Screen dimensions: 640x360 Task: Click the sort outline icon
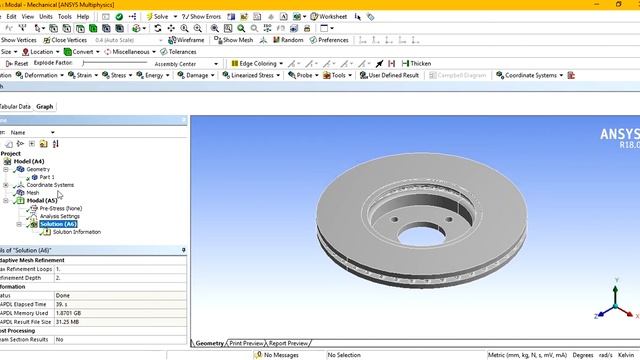[x=56, y=144]
